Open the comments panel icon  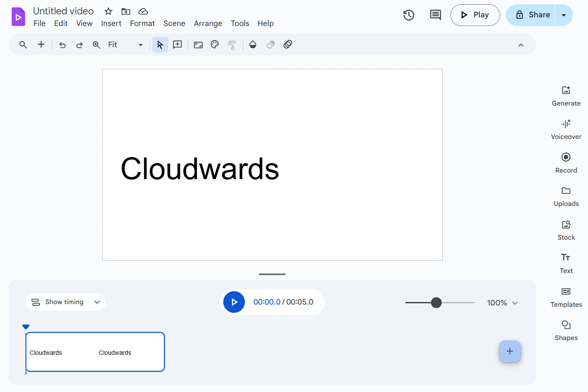(x=435, y=15)
